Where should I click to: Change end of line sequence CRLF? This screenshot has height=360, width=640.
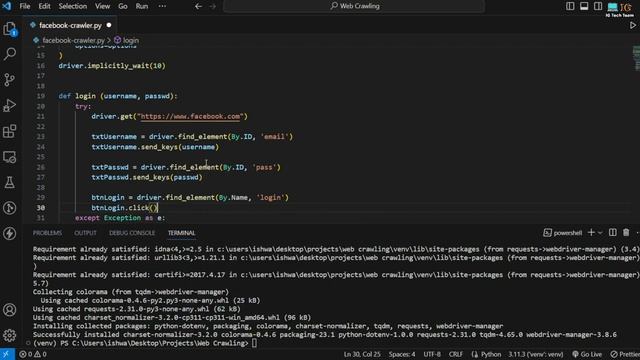(456, 354)
